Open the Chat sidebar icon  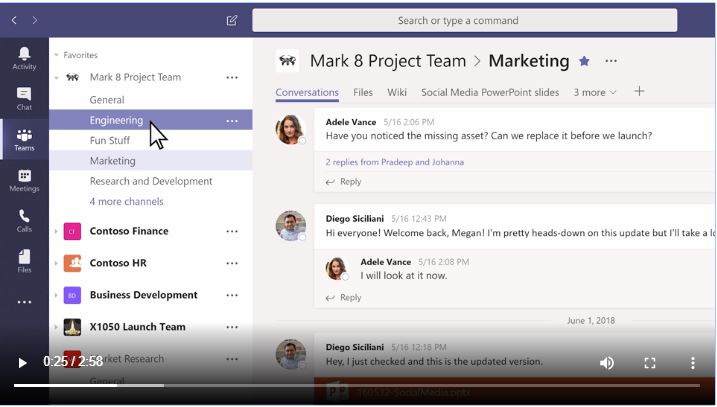point(24,99)
